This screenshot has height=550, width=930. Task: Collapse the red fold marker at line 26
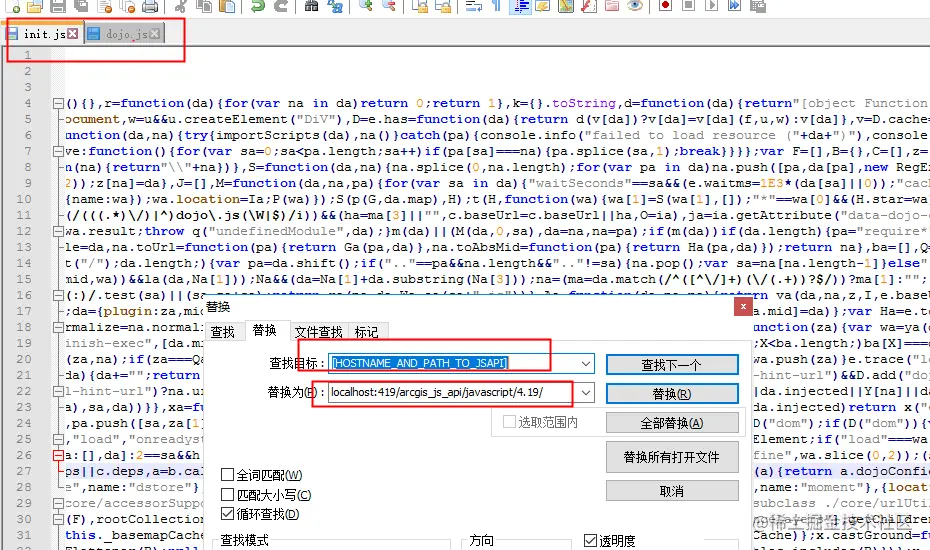(58, 456)
